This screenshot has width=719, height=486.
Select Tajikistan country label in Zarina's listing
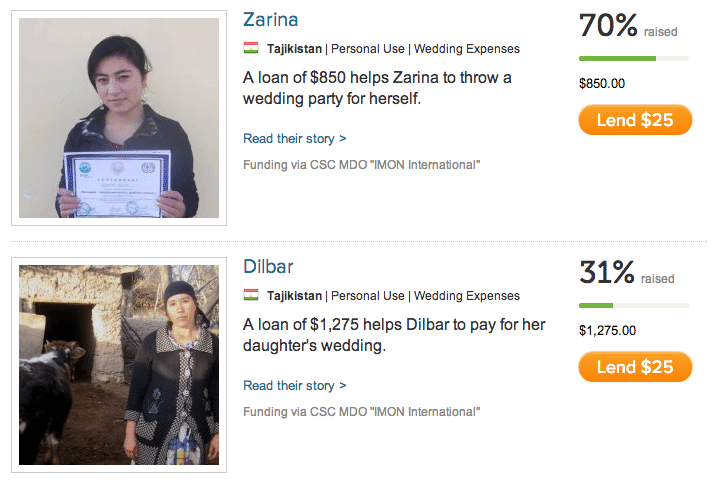pyautogui.click(x=294, y=49)
